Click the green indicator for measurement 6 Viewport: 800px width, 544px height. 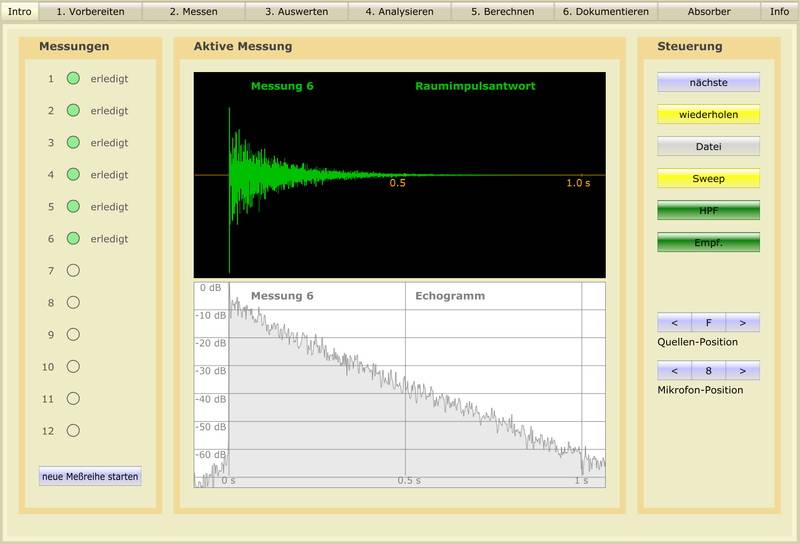pos(73,238)
